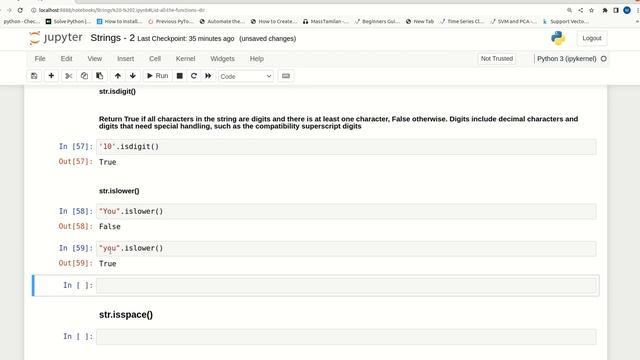Screen dimensions: 640x360
Task: Open the command palette keyboard icon
Action: [286, 76]
